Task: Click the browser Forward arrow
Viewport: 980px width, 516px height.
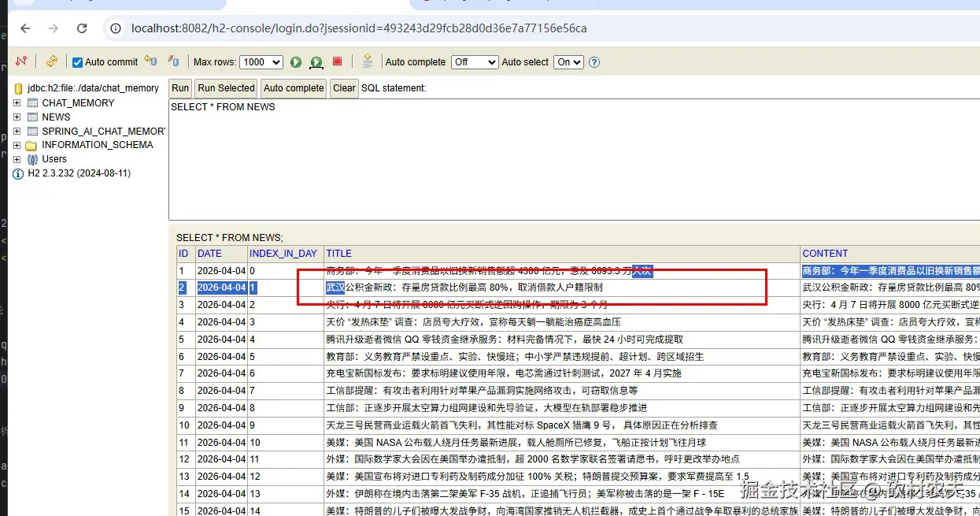Action: (54, 28)
